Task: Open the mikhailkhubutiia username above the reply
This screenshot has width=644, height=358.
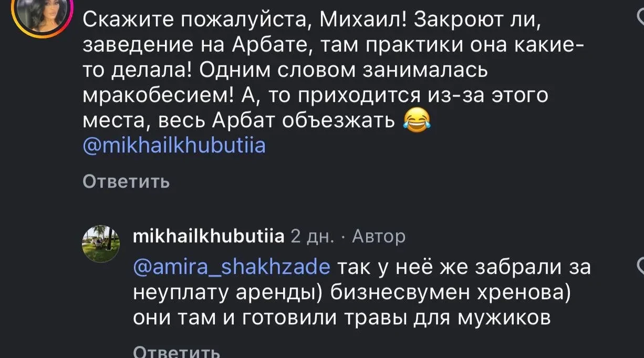Action: (x=210, y=236)
